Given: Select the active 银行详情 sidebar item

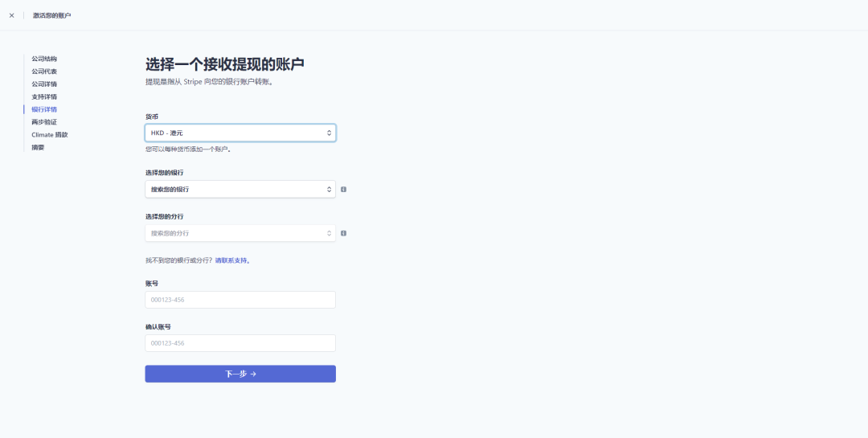Looking at the screenshot, I should [x=44, y=109].
